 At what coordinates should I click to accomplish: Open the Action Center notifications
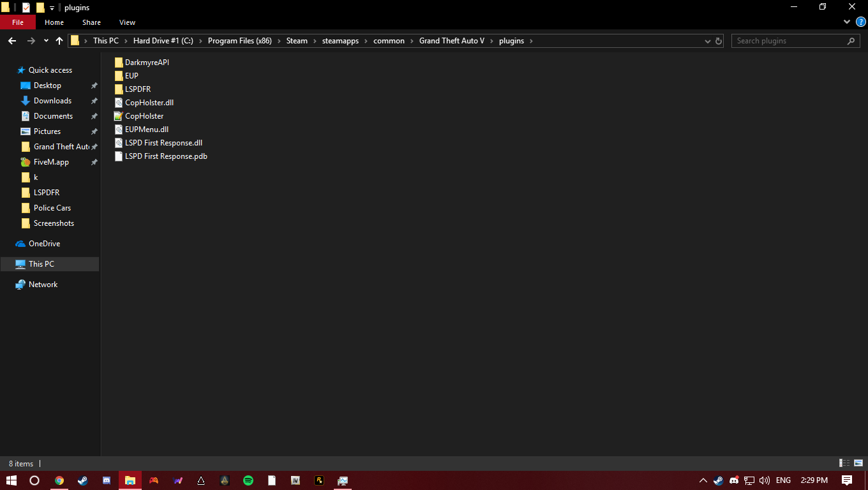[847, 480]
